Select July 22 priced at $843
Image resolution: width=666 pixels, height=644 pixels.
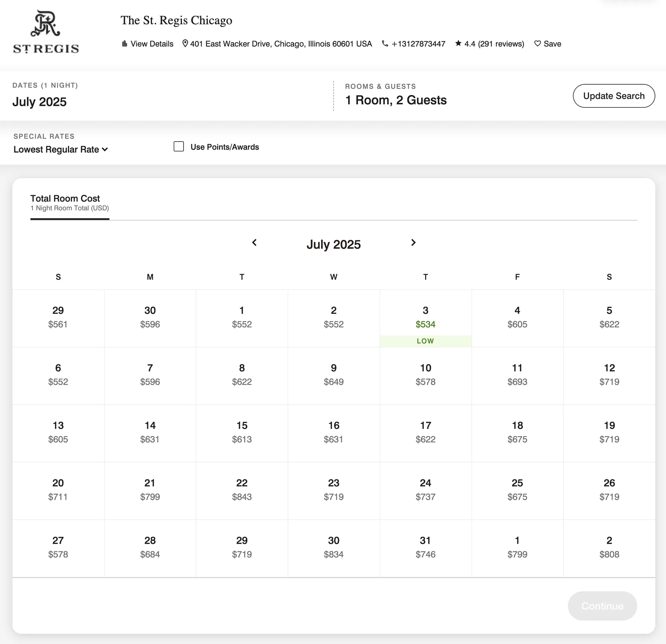242,491
